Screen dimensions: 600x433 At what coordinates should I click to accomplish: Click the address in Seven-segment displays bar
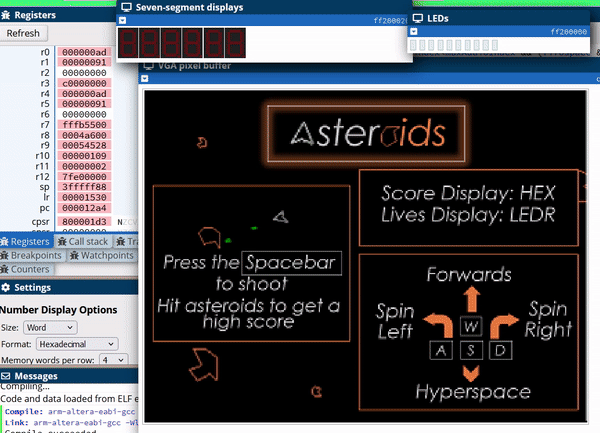390,20
